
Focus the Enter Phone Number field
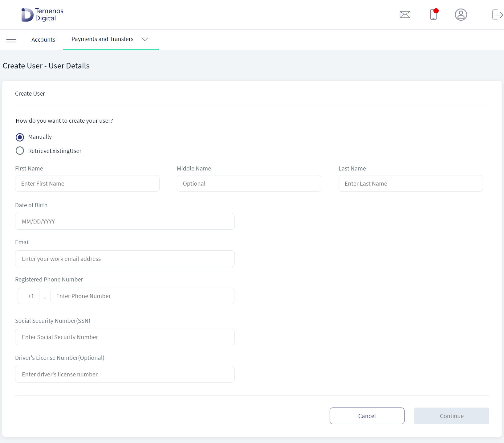(142, 296)
